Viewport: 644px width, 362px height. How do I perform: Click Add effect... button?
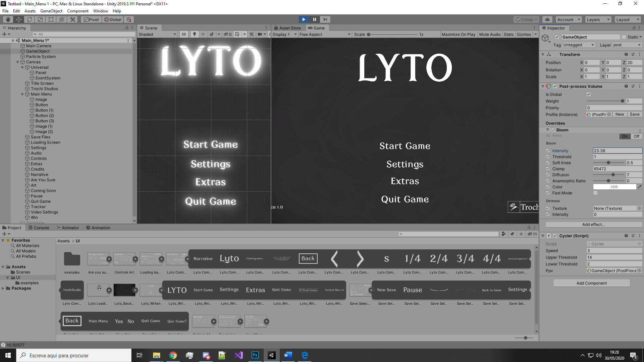pos(593,225)
